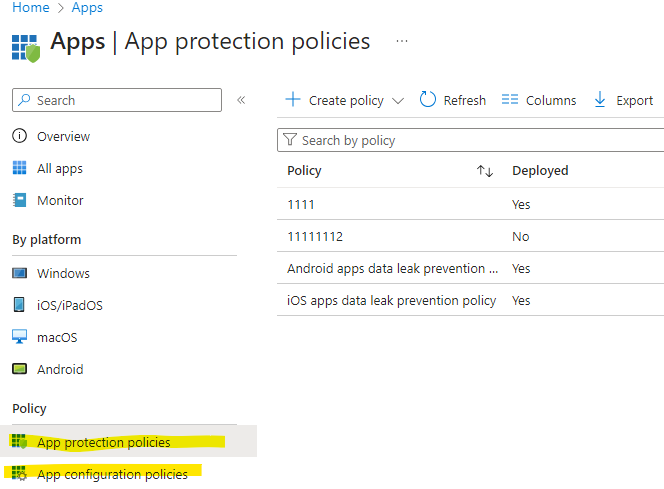This screenshot has width=664, height=489.
Task: Click the Overview info circle icon
Action: point(19,136)
